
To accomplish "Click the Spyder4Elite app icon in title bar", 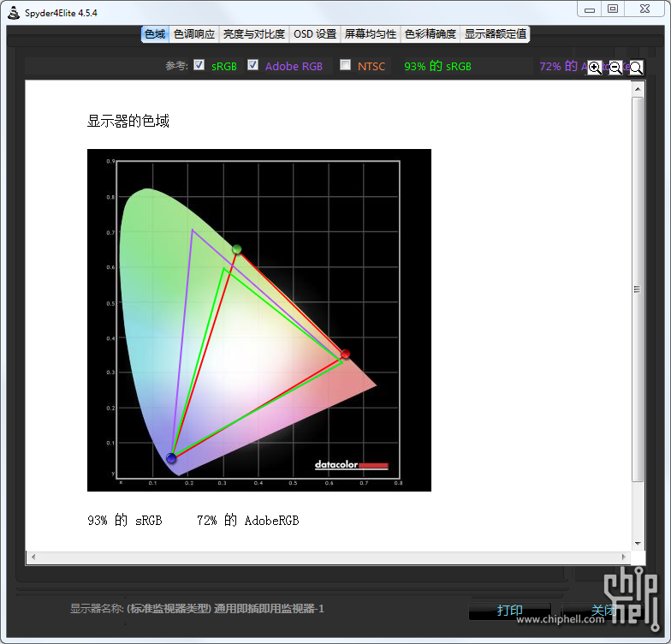I will click(x=14, y=13).
